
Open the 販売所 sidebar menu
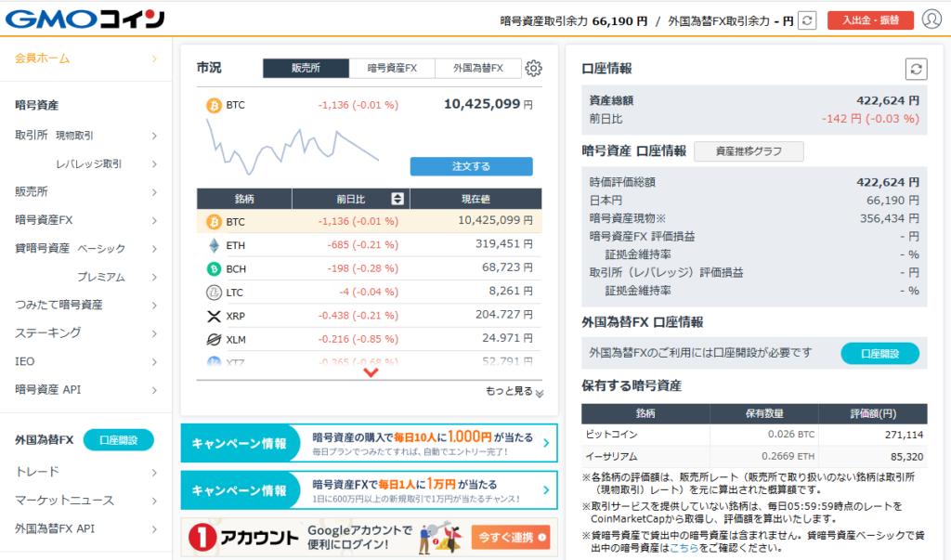[x=85, y=191]
